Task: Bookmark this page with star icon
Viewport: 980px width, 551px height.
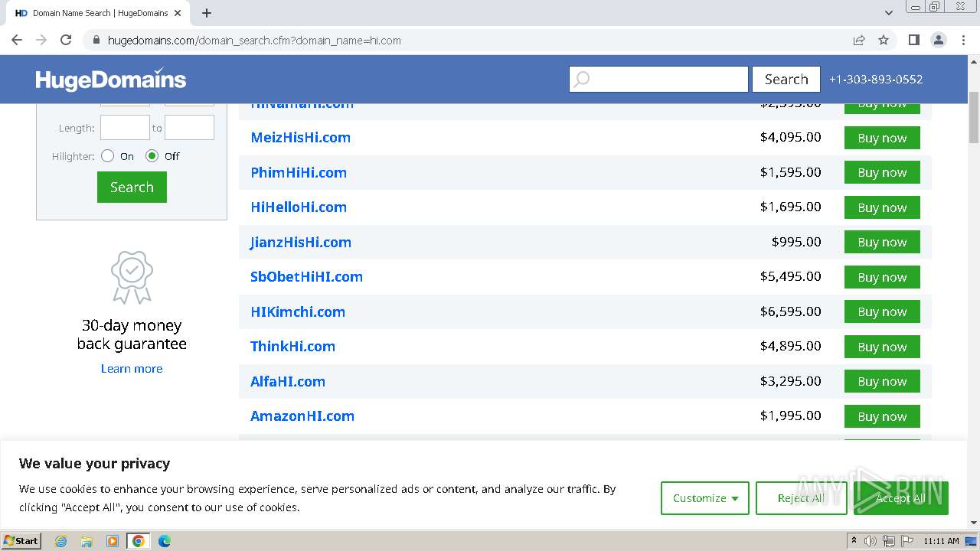Action: click(884, 41)
